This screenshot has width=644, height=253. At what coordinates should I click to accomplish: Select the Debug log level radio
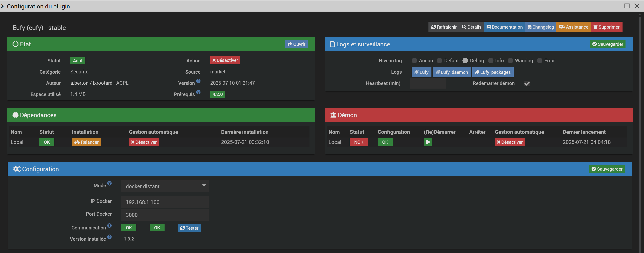pos(465,61)
